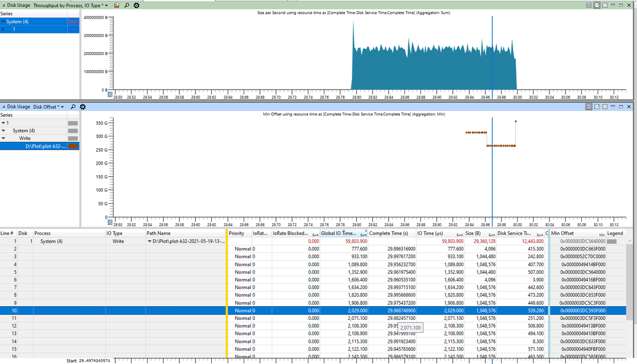The image size is (637, 364).
Task: Open view editor gear in Throughput panel
Action: click(x=136, y=5)
